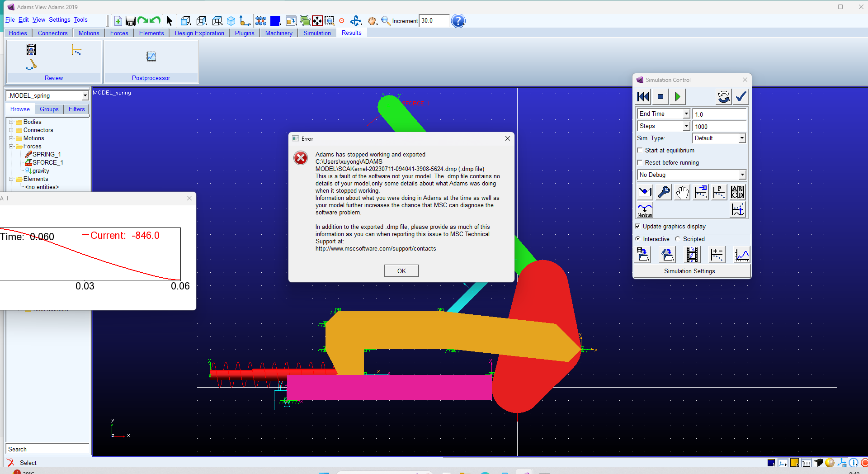868x474 pixels.
Task: Click the Postprocessor chart icon
Action: pos(151,57)
